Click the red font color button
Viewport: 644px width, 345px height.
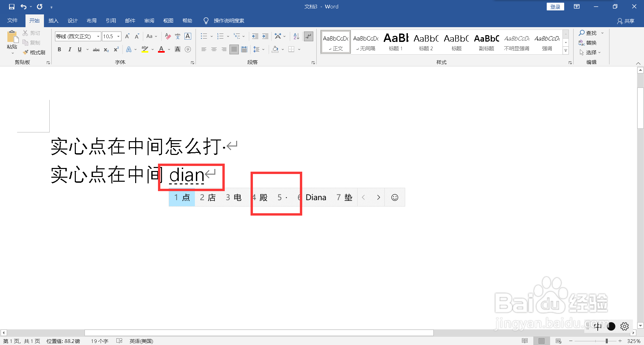click(x=161, y=49)
